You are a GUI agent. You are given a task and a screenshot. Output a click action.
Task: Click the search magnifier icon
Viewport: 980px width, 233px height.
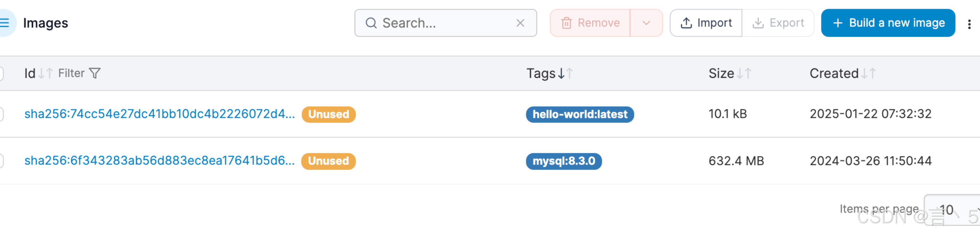371,23
